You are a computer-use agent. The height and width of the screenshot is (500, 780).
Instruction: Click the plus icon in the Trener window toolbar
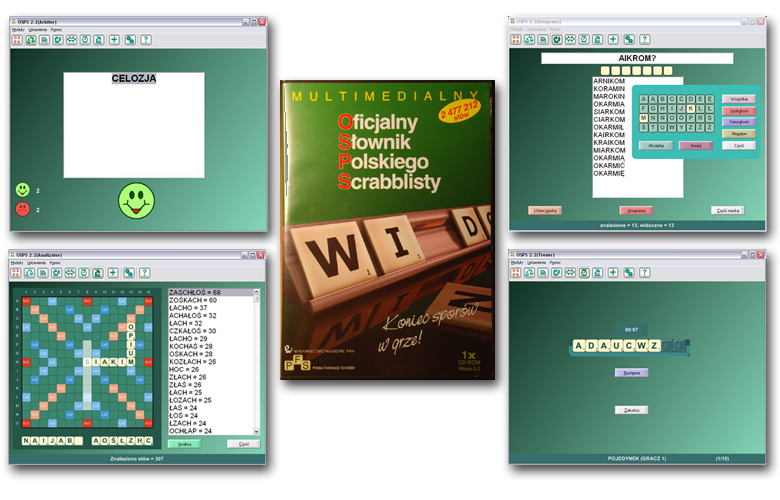(613, 273)
